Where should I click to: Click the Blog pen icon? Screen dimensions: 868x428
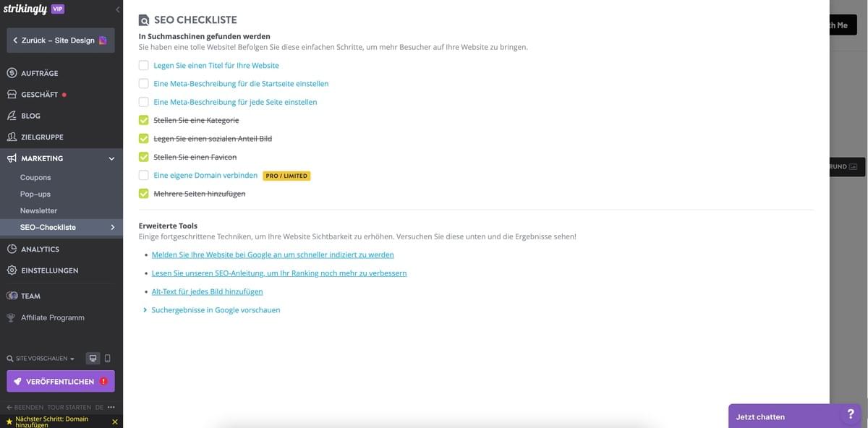tap(12, 116)
